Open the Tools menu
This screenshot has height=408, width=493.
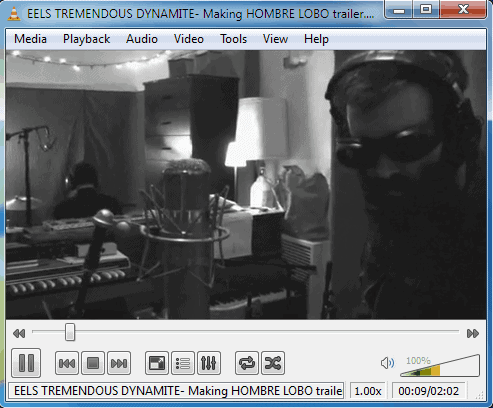[x=233, y=39]
